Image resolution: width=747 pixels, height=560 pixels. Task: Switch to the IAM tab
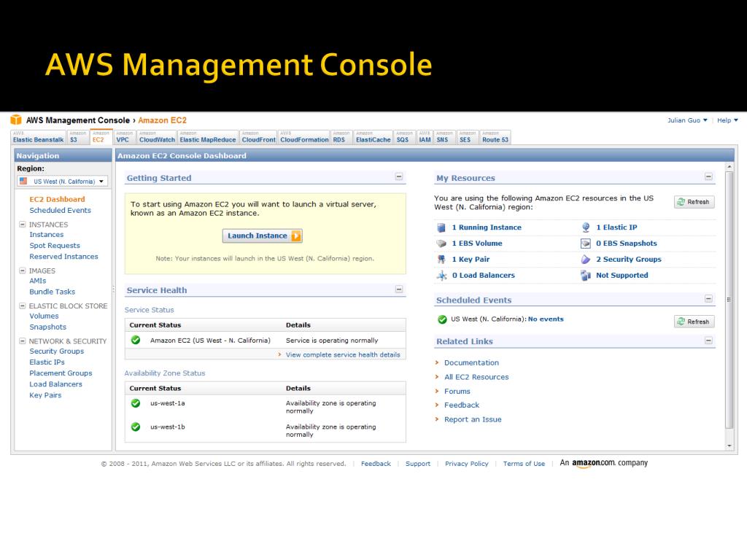pyautogui.click(x=425, y=138)
